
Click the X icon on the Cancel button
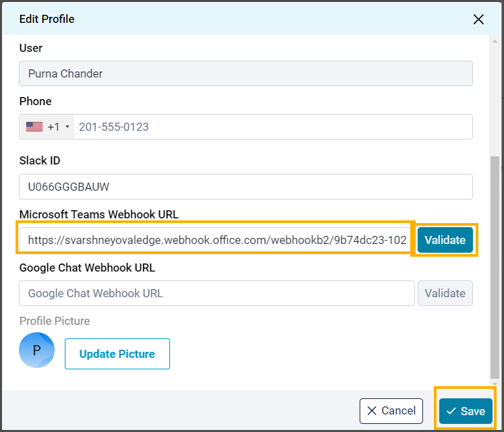click(372, 411)
